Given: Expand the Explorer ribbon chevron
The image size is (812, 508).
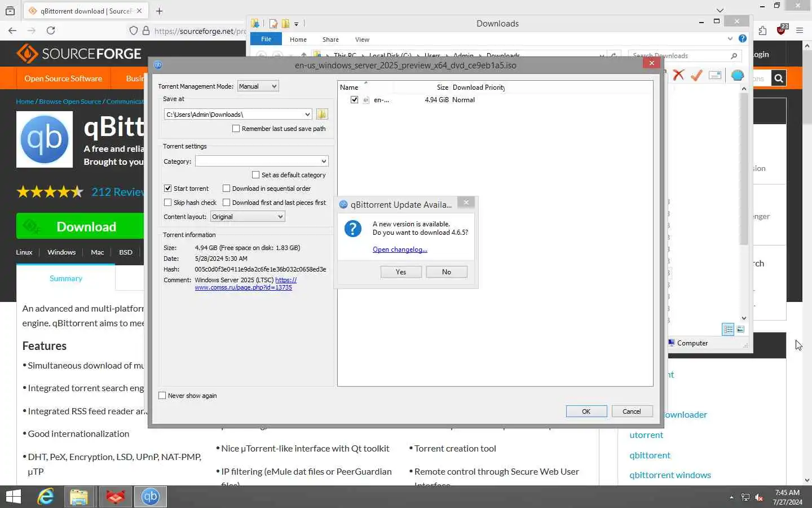Looking at the screenshot, I should [x=730, y=38].
